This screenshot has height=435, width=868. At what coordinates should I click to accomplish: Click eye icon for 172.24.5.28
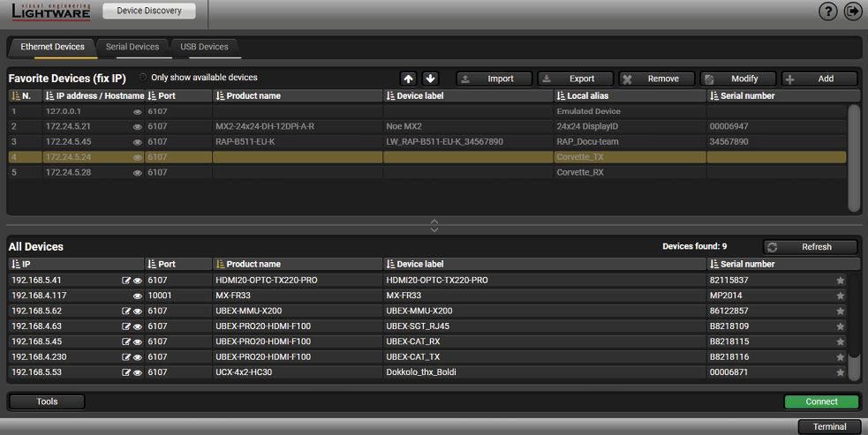(137, 173)
